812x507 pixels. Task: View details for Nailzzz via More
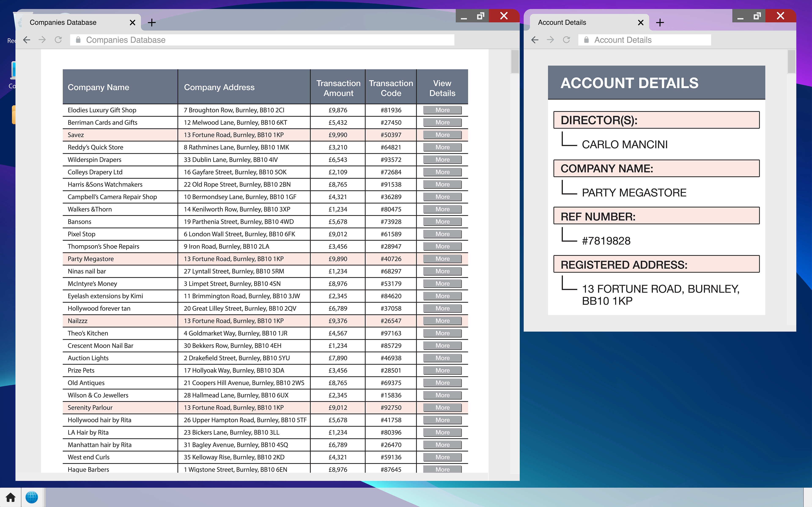[442, 321]
